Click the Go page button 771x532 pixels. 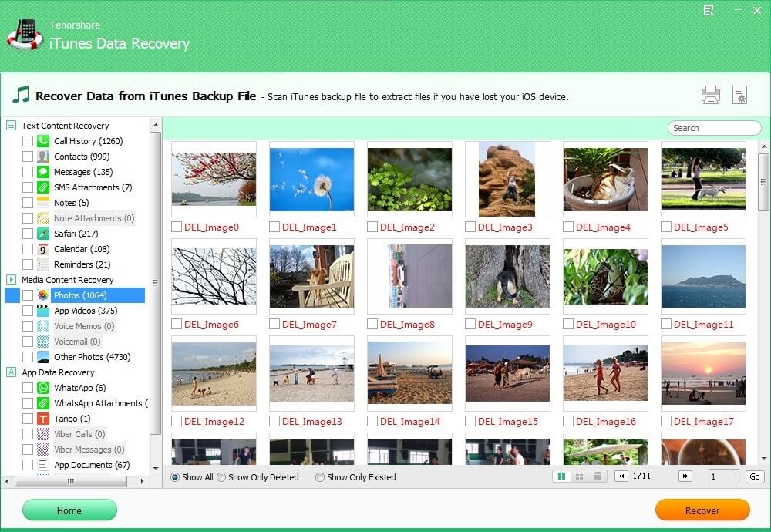coord(754,476)
